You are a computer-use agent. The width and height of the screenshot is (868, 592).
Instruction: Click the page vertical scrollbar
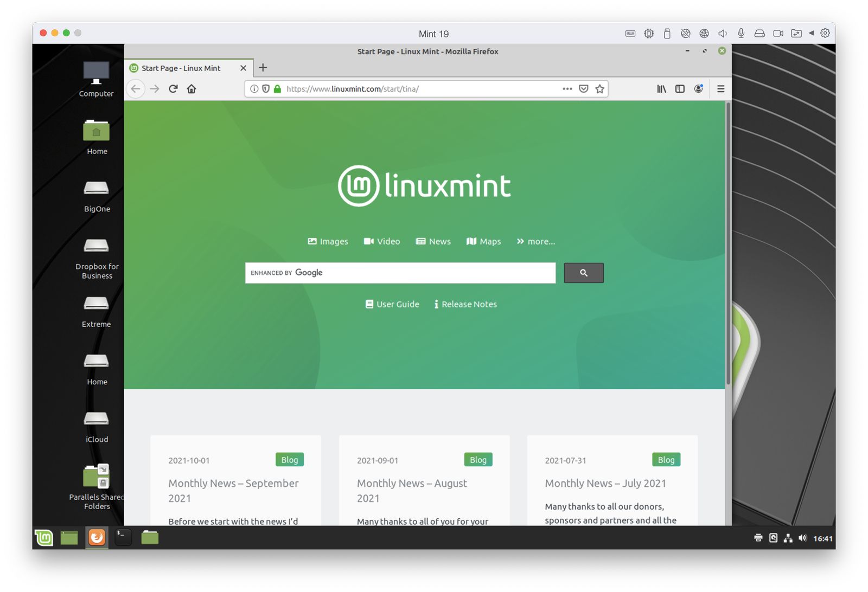728,244
